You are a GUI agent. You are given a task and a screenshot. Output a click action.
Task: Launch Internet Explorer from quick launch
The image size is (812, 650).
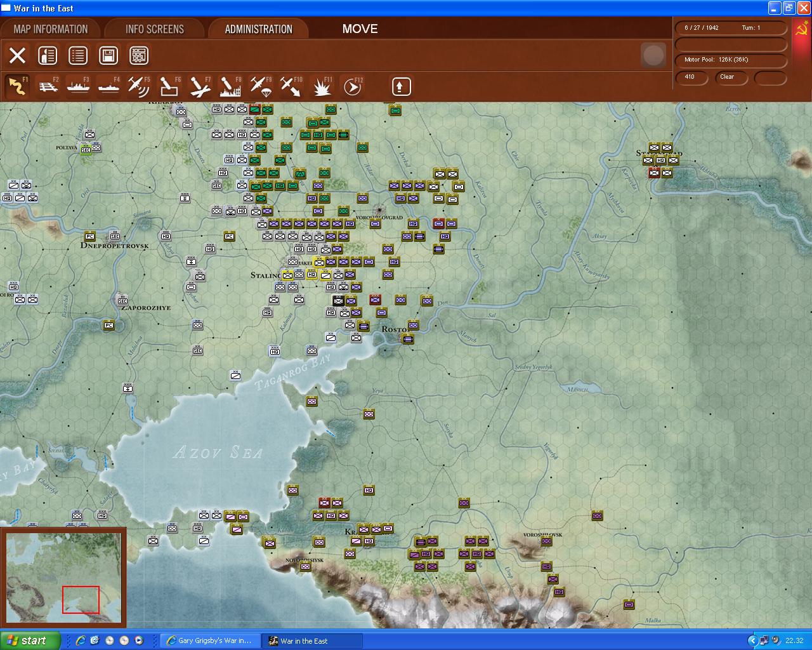click(81, 640)
